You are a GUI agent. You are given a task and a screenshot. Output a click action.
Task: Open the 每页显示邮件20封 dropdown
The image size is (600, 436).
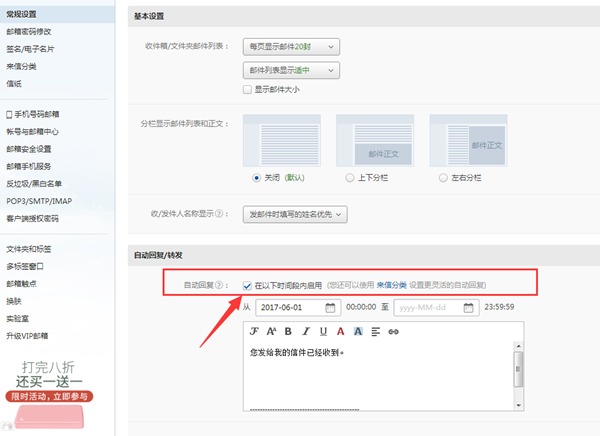point(291,47)
